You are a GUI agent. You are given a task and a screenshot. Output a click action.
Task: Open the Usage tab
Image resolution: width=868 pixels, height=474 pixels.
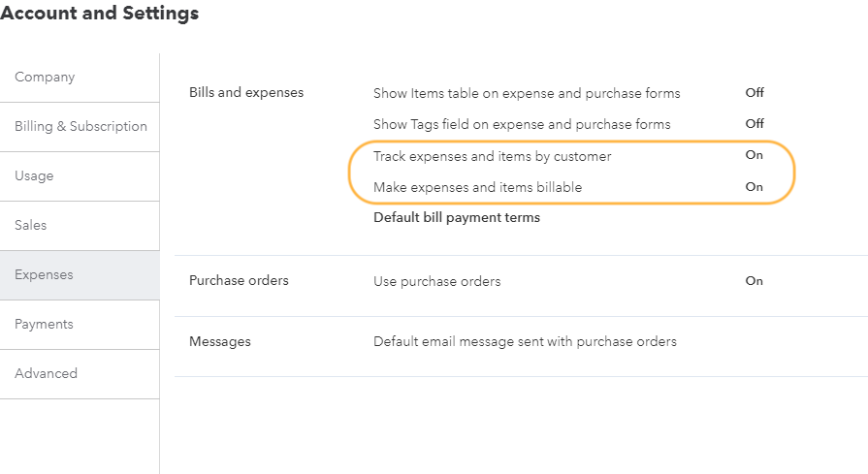pyautogui.click(x=34, y=176)
